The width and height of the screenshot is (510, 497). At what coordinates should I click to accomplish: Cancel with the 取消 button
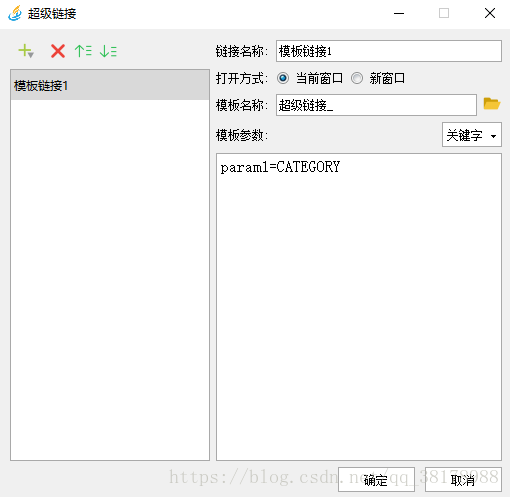463,480
